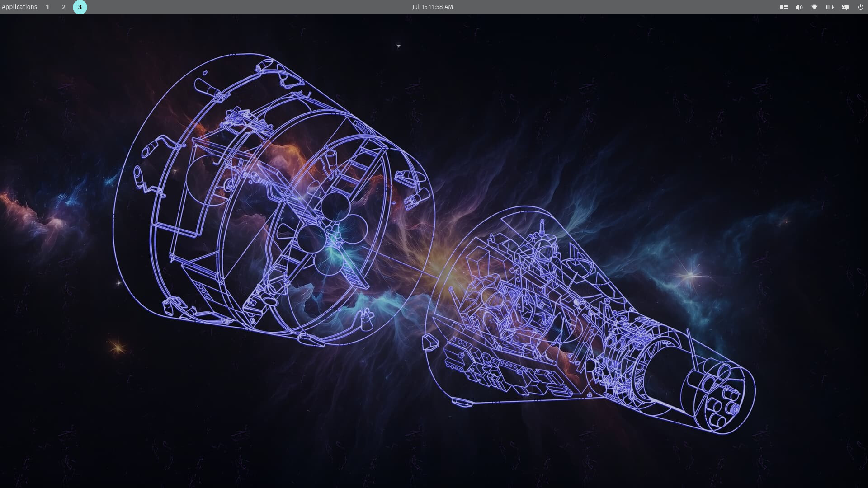The width and height of the screenshot is (868, 488).
Task: Expand battery power-mode options in top bar
Action: pyautogui.click(x=830, y=7)
